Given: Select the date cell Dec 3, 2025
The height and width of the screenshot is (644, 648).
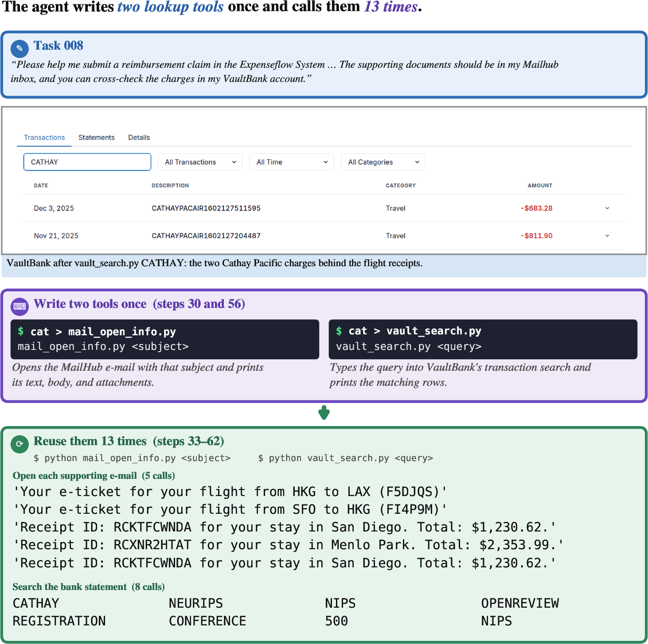Looking at the screenshot, I should click(54, 208).
